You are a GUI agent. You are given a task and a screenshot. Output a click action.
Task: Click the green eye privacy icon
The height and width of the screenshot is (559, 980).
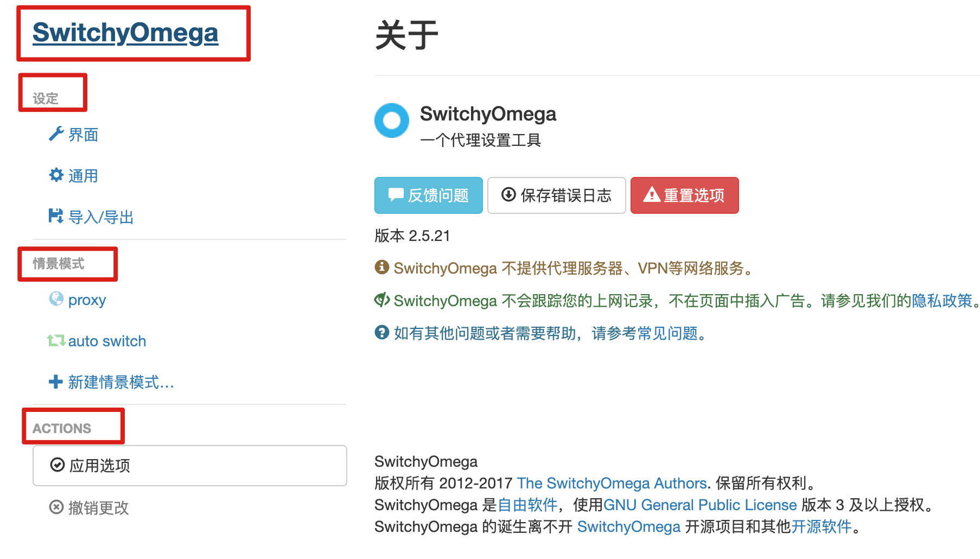point(382,300)
